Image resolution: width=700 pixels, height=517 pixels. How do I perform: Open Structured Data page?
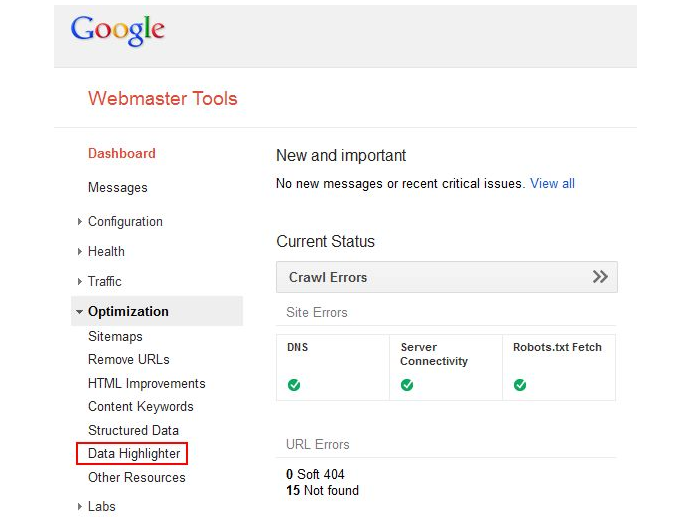click(133, 430)
